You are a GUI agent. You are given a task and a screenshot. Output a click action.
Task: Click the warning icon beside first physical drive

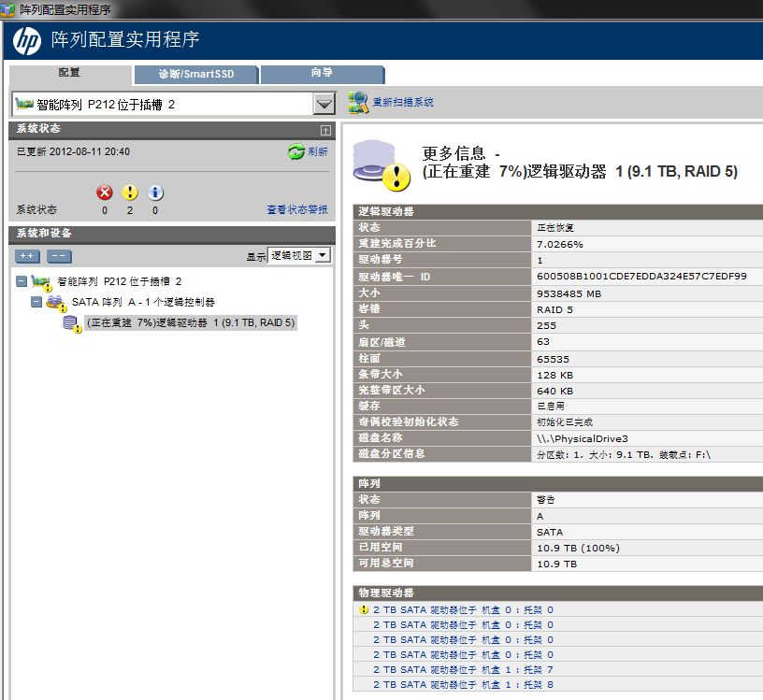click(x=364, y=609)
